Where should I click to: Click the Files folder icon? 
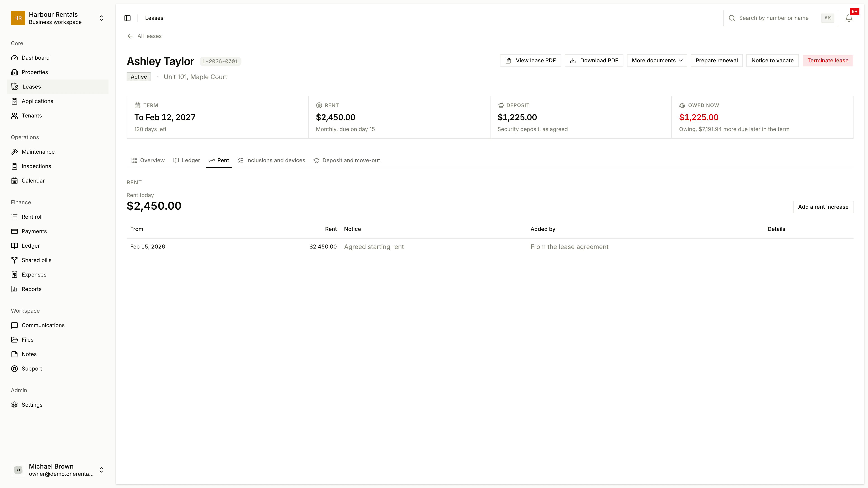tap(14, 340)
